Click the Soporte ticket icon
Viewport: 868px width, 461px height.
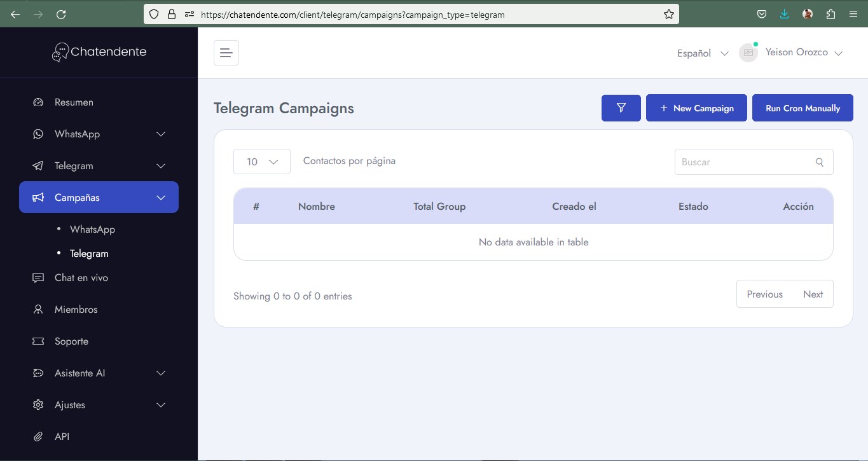click(x=38, y=341)
